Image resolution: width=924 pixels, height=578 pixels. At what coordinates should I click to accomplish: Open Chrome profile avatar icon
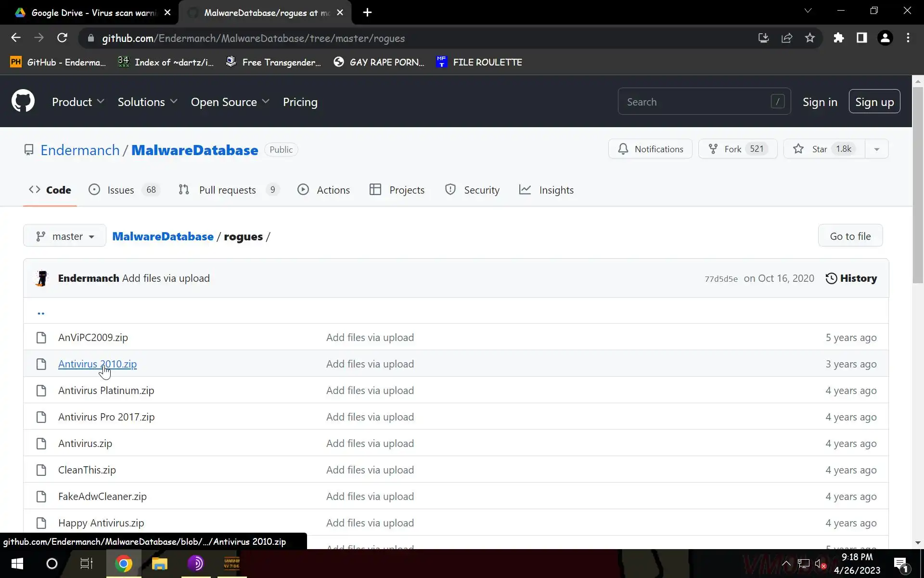885,38
